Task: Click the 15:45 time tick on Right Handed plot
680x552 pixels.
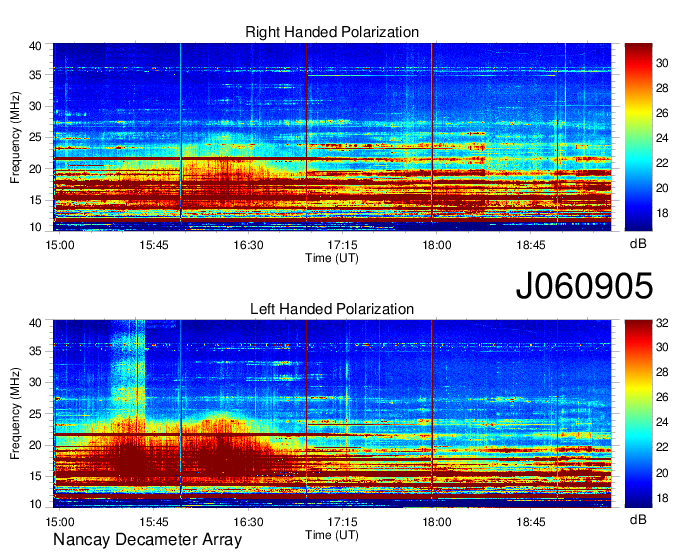Action: (x=154, y=245)
